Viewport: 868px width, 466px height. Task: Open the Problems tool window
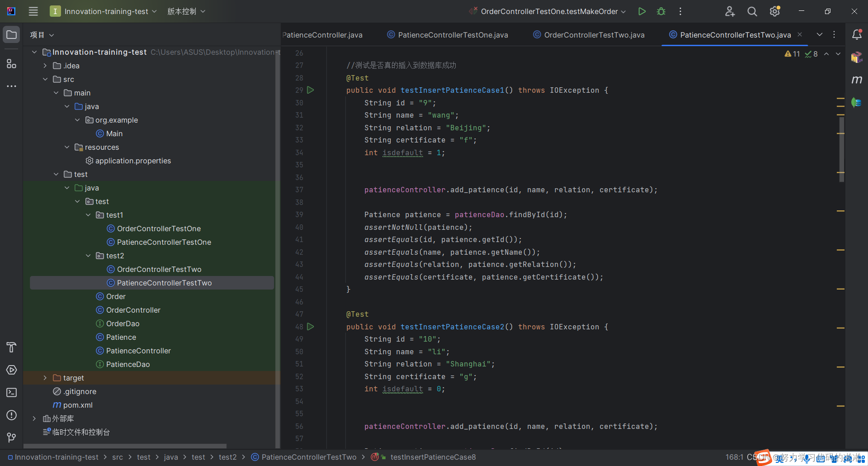pos(12,415)
